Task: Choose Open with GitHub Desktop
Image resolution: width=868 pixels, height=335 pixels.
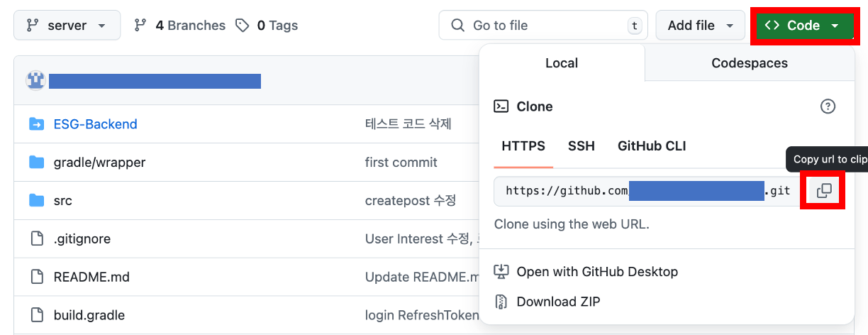Action: [x=597, y=272]
